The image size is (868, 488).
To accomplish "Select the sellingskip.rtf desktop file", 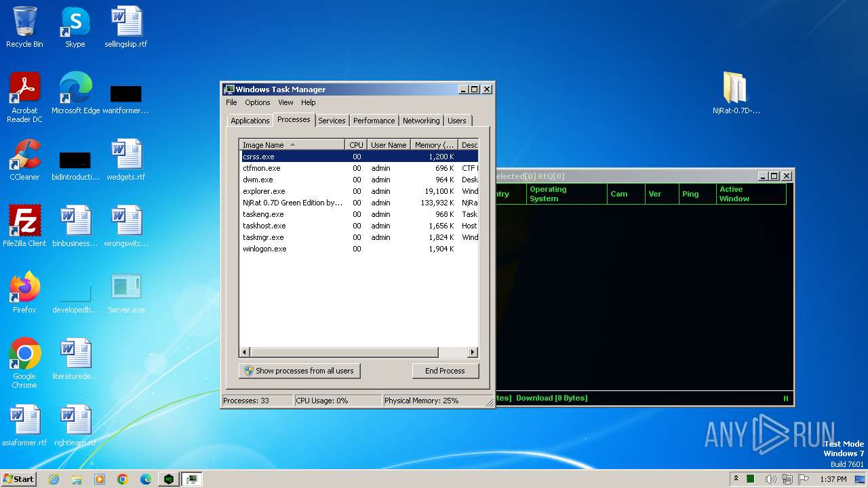I will tap(125, 27).
